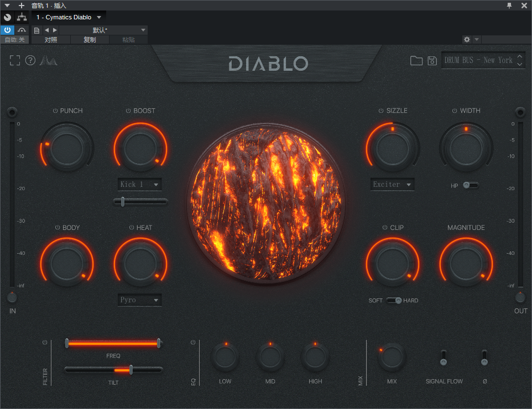Open the preset document menu icon

[x=36, y=30]
